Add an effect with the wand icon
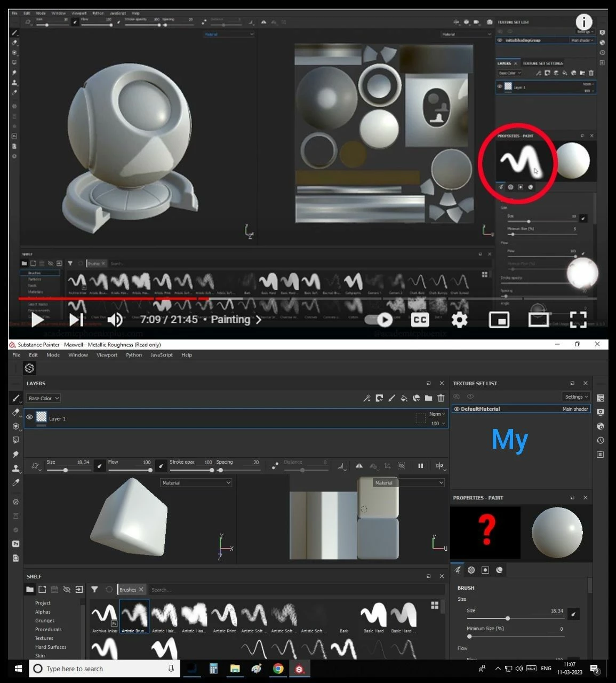The height and width of the screenshot is (683, 616). click(367, 398)
